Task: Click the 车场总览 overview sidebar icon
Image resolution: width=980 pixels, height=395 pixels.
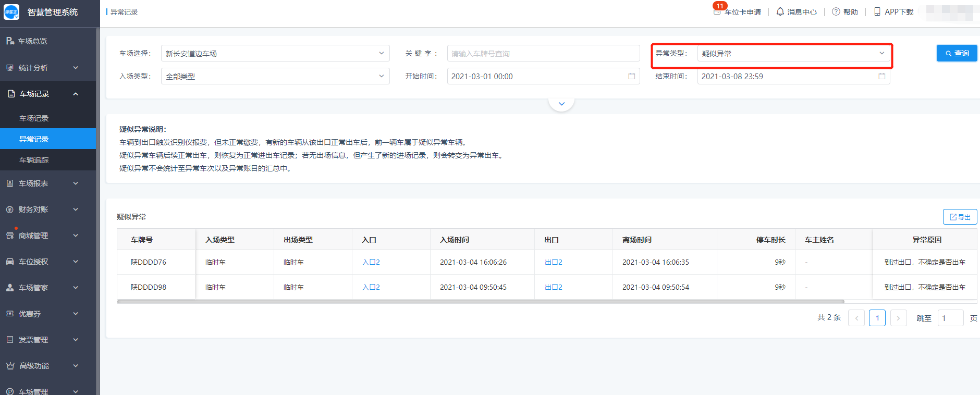Action: click(x=10, y=41)
